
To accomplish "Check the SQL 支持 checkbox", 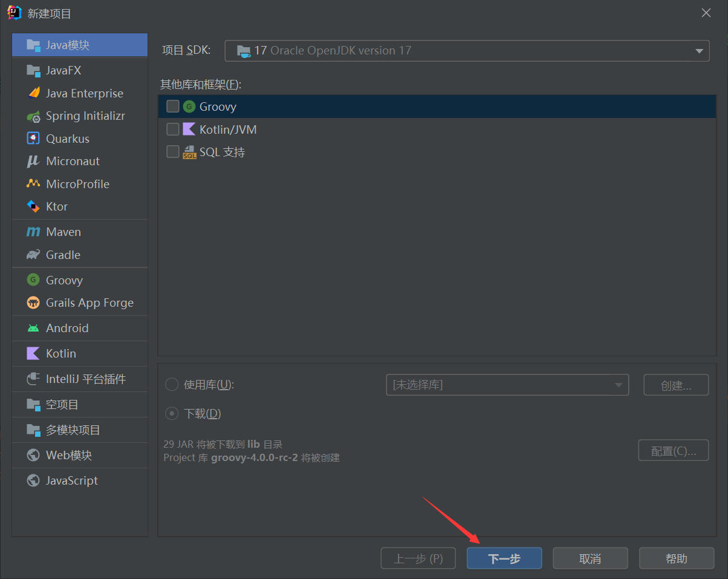I will coord(173,152).
